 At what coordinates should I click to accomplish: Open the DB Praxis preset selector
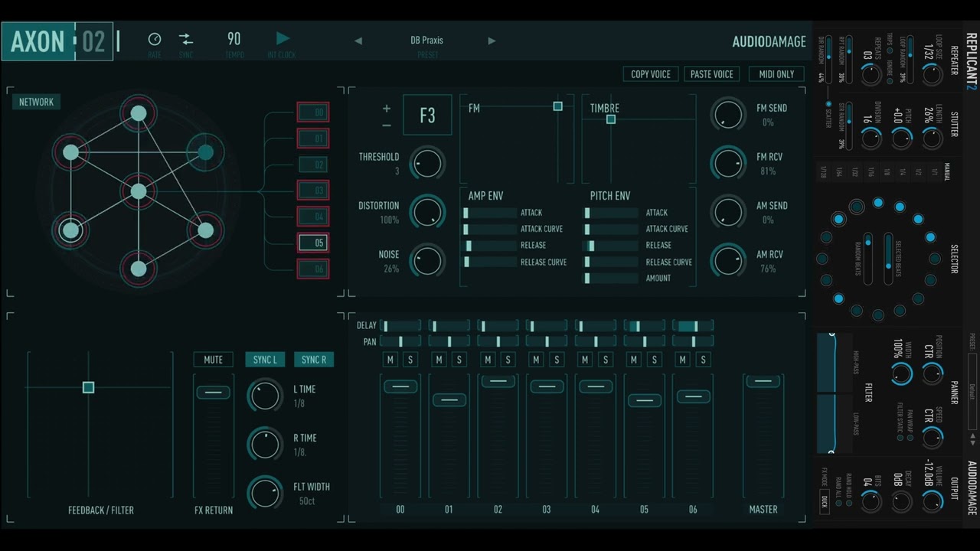point(426,41)
